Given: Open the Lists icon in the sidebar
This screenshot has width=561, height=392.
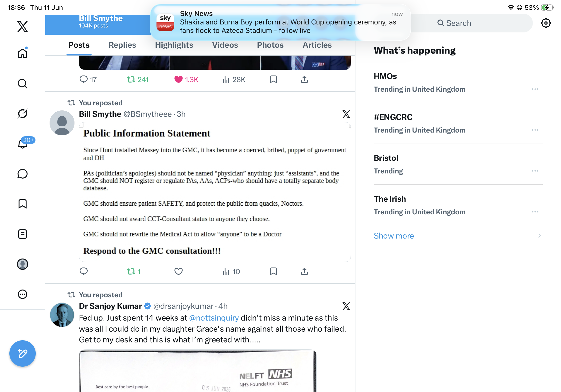Looking at the screenshot, I should [x=23, y=234].
